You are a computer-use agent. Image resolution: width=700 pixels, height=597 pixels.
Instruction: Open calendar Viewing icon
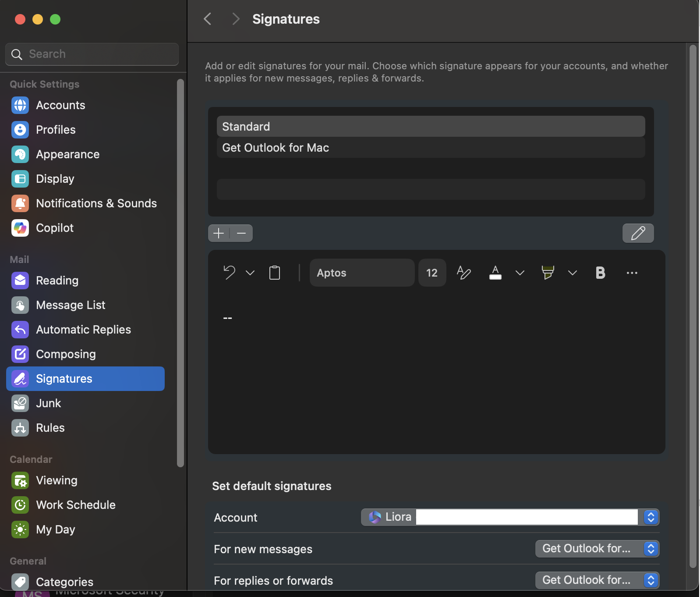tap(20, 480)
